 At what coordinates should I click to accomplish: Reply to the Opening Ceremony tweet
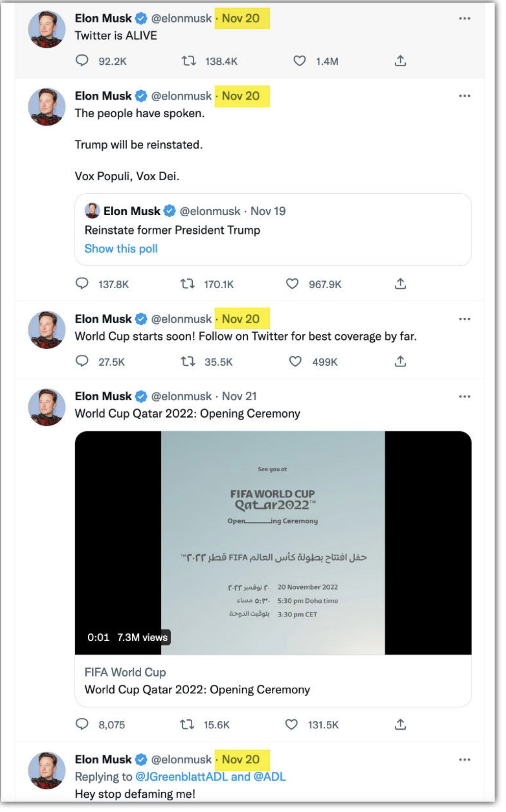tap(82, 724)
